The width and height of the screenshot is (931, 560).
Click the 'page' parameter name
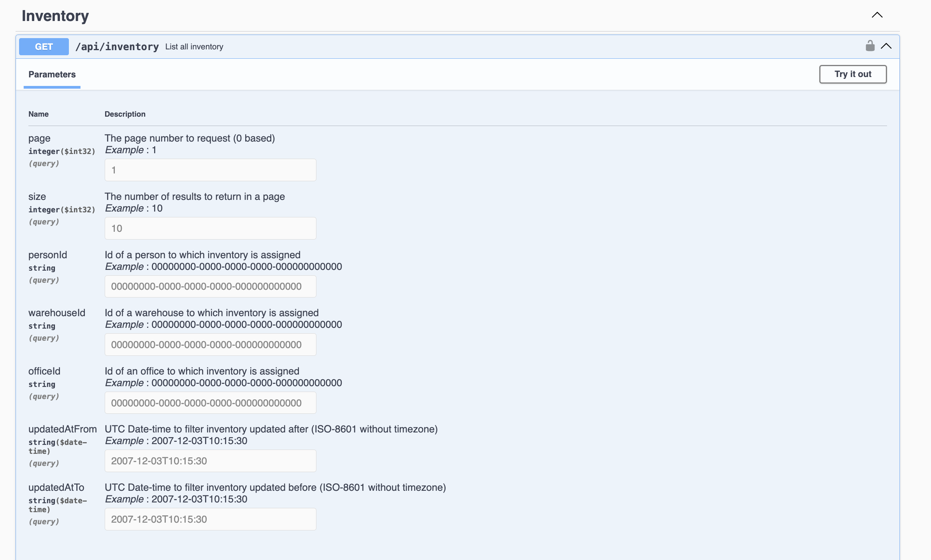coord(39,138)
